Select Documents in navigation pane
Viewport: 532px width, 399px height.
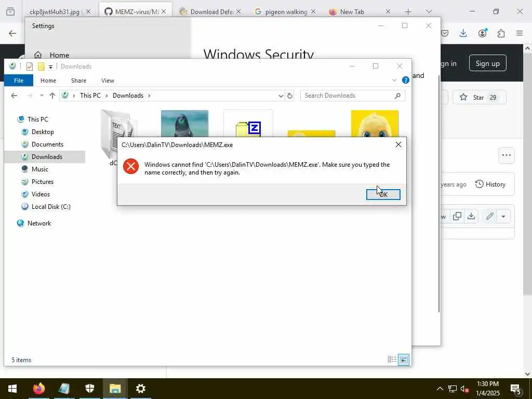click(x=47, y=144)
